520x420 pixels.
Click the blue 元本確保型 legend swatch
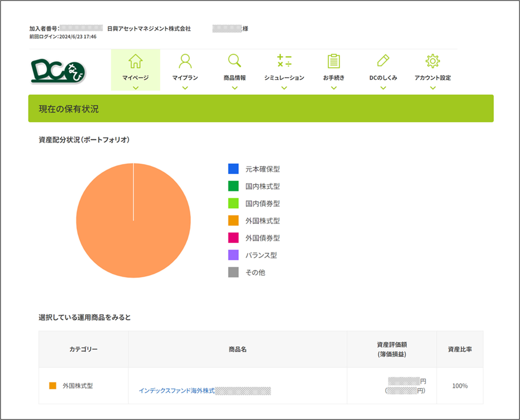tap(233, 169)
